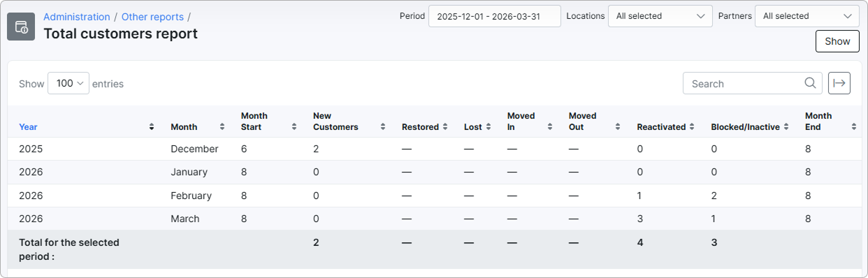Click 'Total for the selected period' label

pyautogui.click(x=69, y=249)
